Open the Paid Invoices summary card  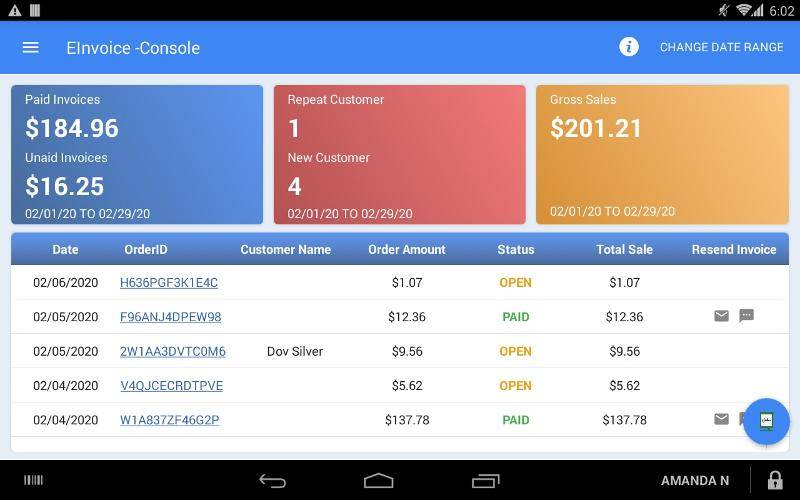(x=137, y=155)
